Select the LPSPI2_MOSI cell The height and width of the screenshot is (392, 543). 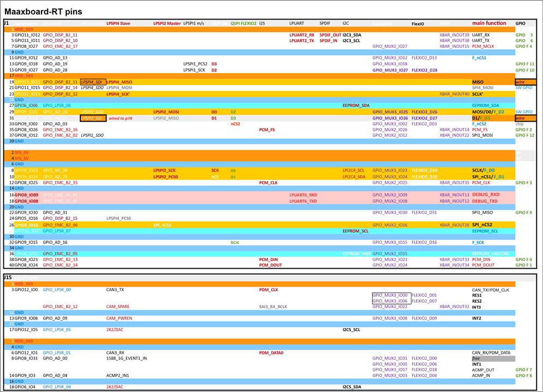click(x=166, y=112)
